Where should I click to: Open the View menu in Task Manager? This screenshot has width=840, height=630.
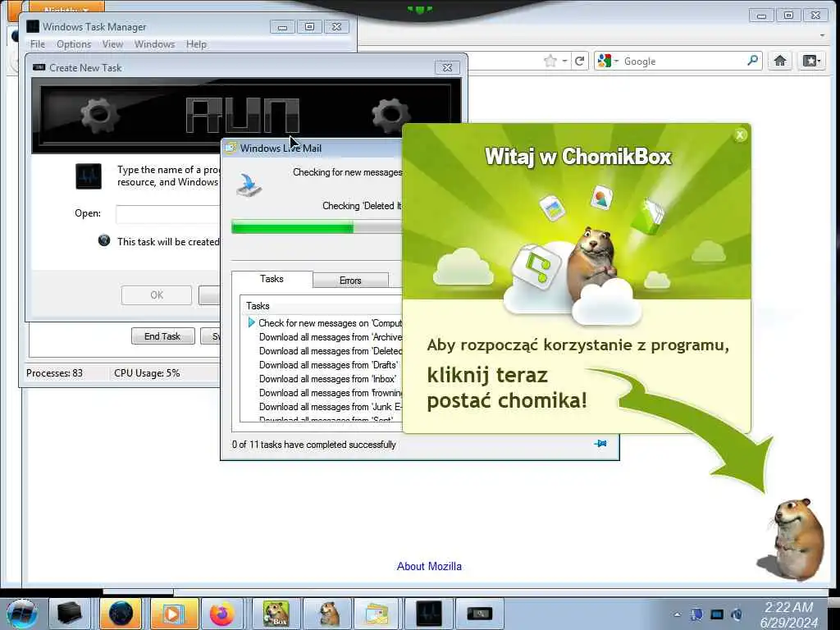[x=112, y=44]
